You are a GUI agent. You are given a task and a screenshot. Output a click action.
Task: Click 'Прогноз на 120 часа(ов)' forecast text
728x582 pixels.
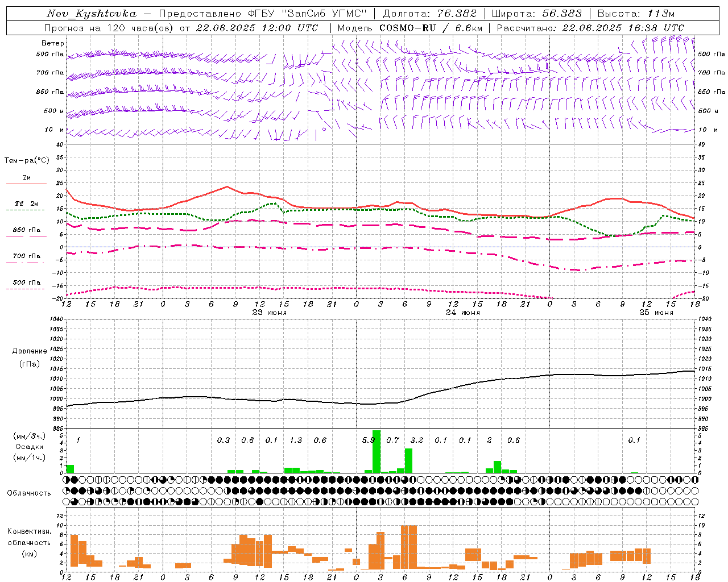tap(109, 28)
